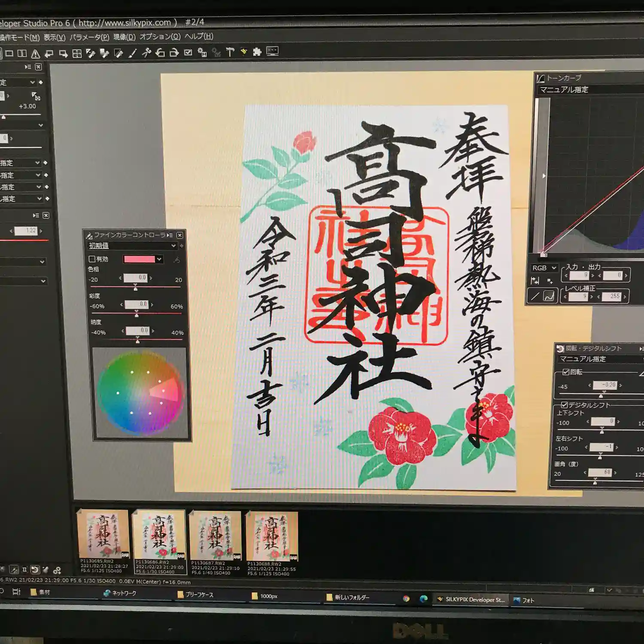Enable the 有効 checkbox in Fine Color Controller
Screen dimensions: 644x644
(x=92, y=259)
